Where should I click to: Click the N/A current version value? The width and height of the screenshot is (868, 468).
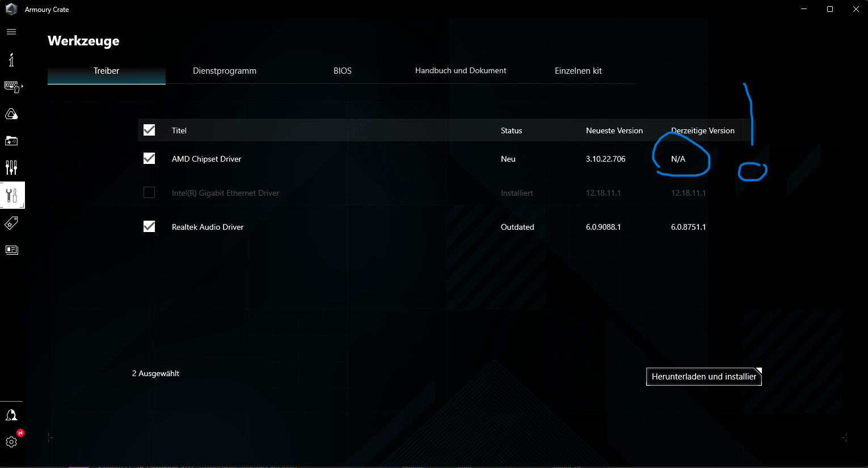coord(678,159)
